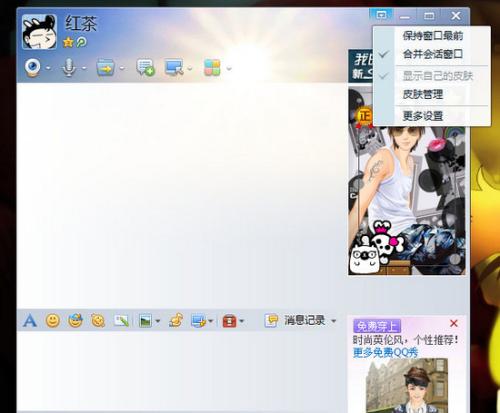Open music sharing note icon
500x413 pixels.
point(176,320)
